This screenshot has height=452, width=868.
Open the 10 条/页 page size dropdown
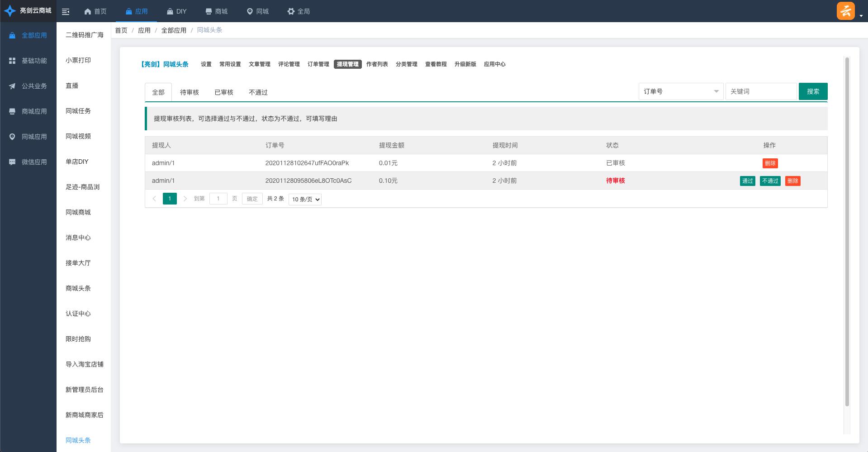(x=305, y=199)
